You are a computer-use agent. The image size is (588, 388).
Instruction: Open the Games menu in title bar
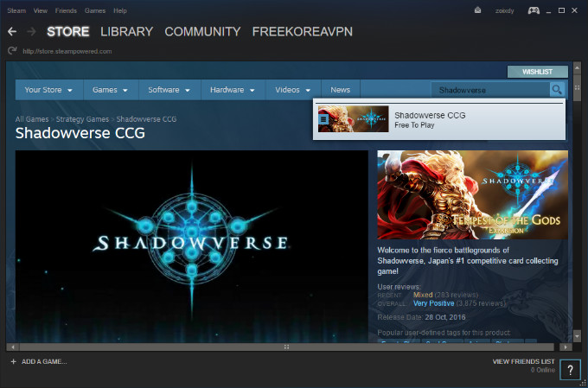(95, 10)
